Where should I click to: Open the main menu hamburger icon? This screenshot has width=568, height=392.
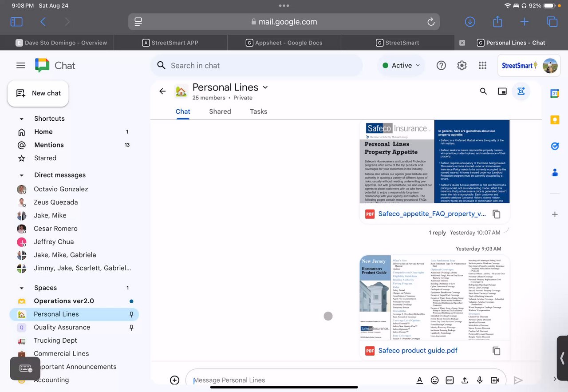(21, 66)
